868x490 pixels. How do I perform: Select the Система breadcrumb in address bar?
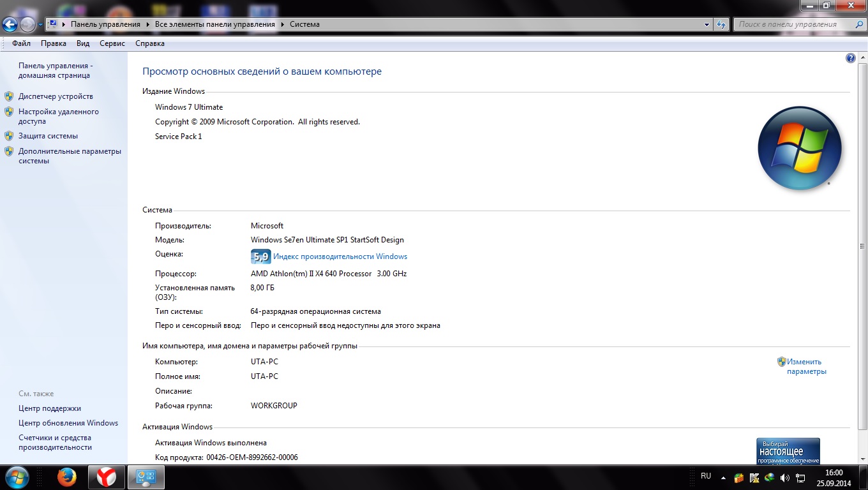coord(304,24)
